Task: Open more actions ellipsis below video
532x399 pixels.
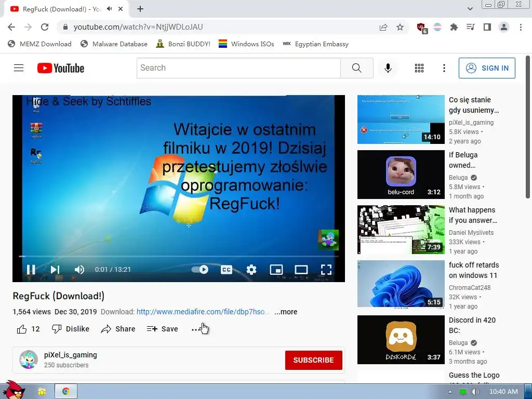Action: coord(195,329)
